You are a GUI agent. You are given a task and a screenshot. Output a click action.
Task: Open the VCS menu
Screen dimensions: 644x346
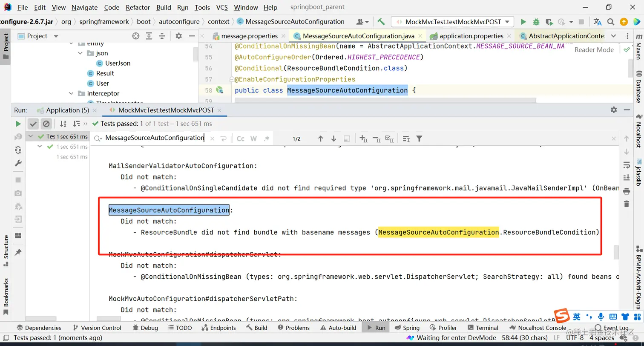point(222,7)
